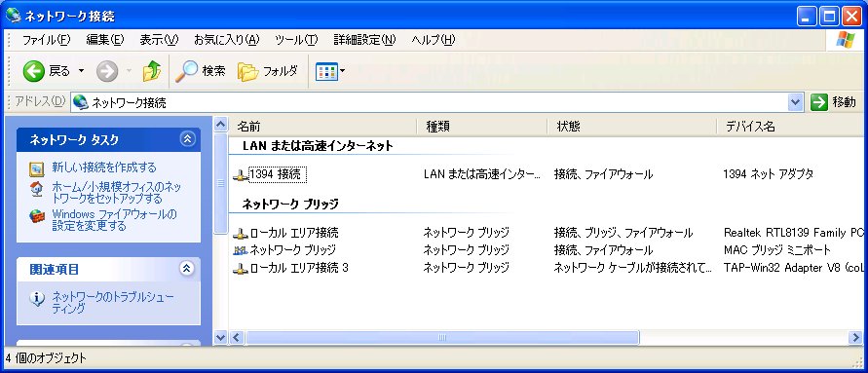Click the ローカル エリア接続 3 adapter icon
Image resolution: width=868 pixels, height=373 pixels.
pyautogui.click(x=241, y=269)
